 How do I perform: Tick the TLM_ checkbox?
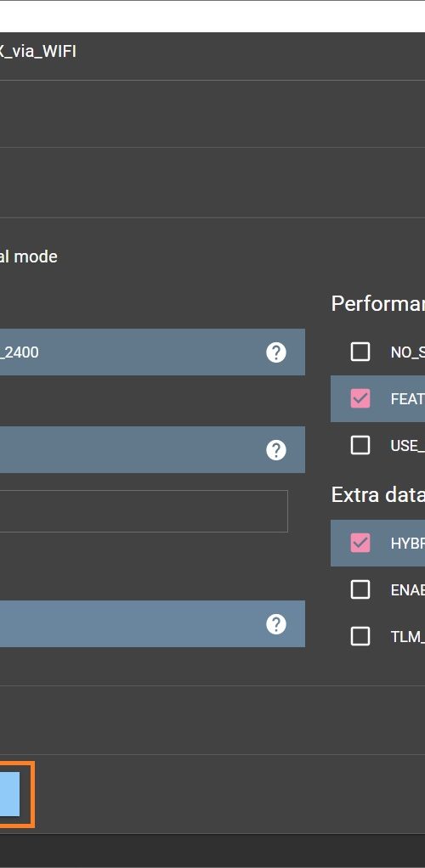360,637
